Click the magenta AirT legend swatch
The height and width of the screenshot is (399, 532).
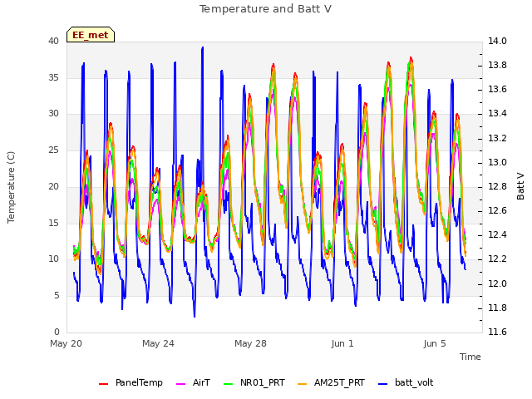181,384
